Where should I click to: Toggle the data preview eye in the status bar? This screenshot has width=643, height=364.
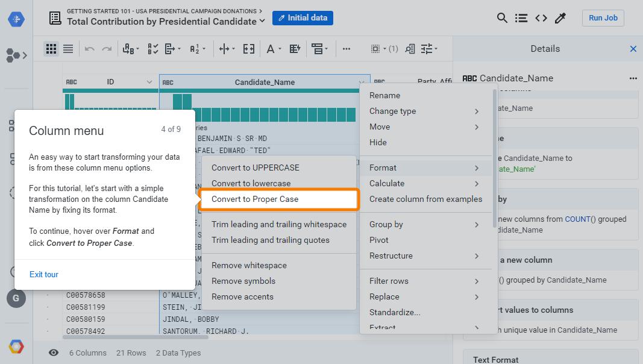(54, 353)
